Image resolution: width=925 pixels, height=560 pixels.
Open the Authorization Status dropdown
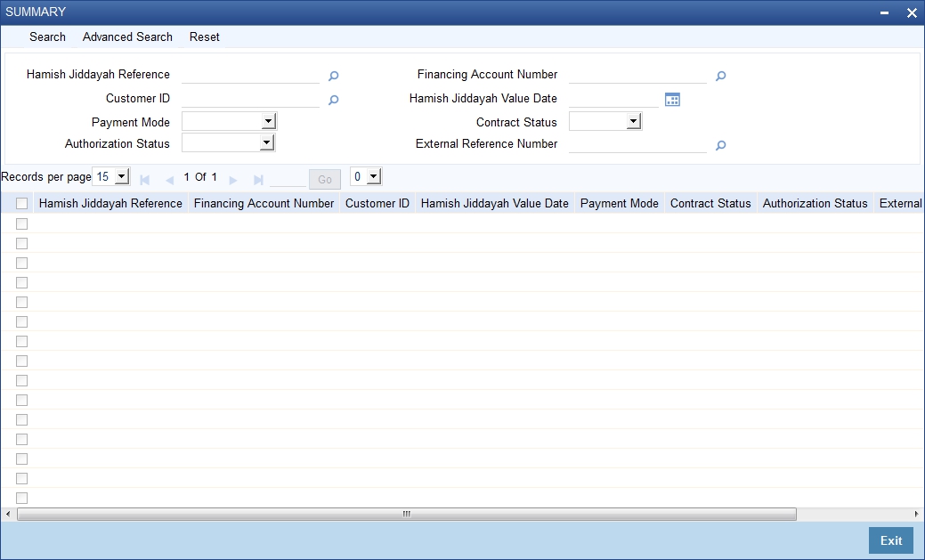228,142
